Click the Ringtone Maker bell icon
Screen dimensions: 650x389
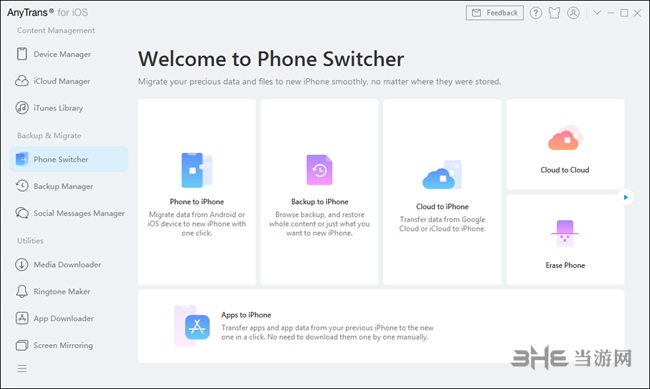point(22,291)
